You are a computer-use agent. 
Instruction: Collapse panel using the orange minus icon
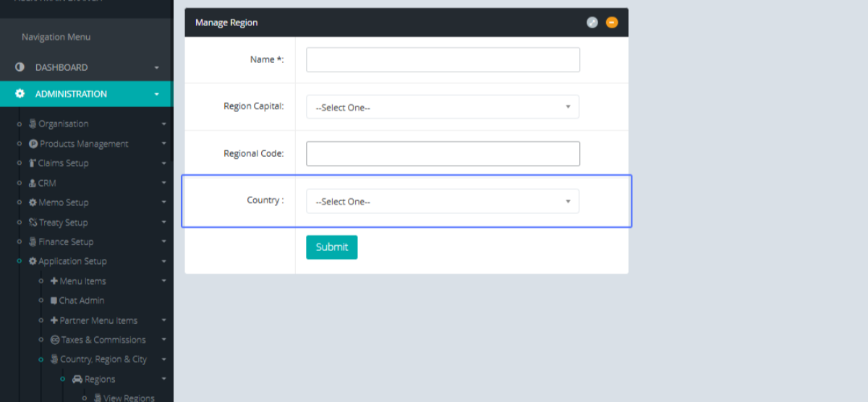coord(612,22)
